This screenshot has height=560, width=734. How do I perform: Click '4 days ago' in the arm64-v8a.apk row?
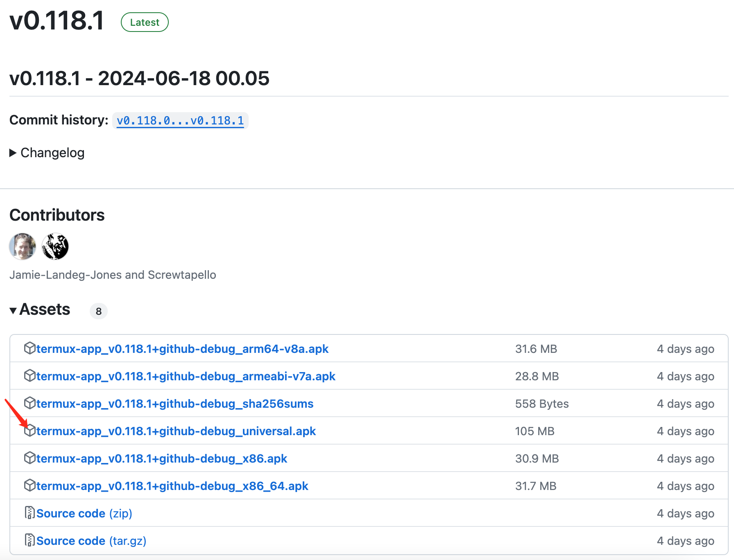click(686, 349)
